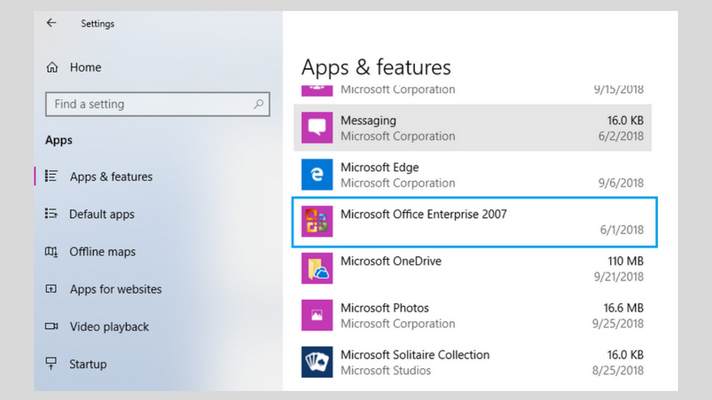Go back with the arrow icon
Image resolution: width=712 pixels, height=400 pixels.
(x=51, y=23)
